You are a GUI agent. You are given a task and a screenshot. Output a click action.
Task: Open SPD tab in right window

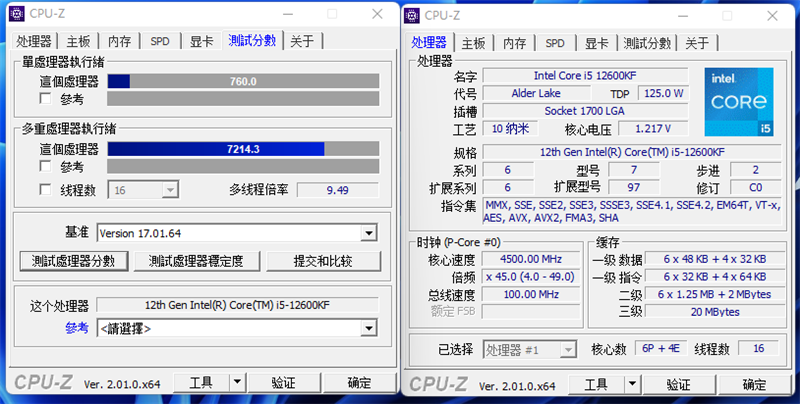555,43
